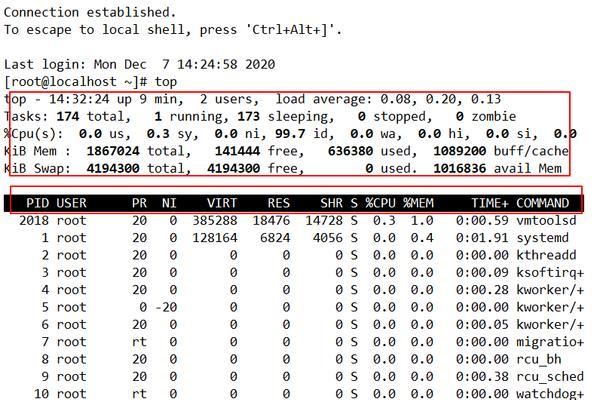Click the 141444 free memory value
The width and height of the screenshot is (597, 400).
click(237, 151)
